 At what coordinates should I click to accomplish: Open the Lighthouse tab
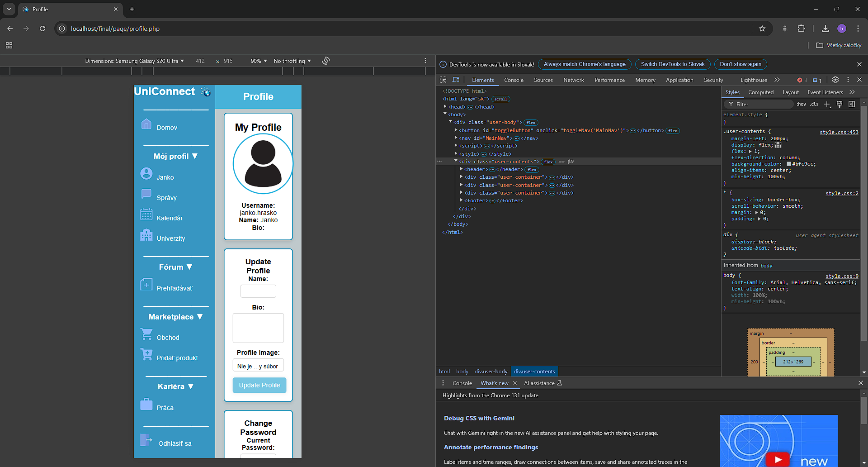754,80
